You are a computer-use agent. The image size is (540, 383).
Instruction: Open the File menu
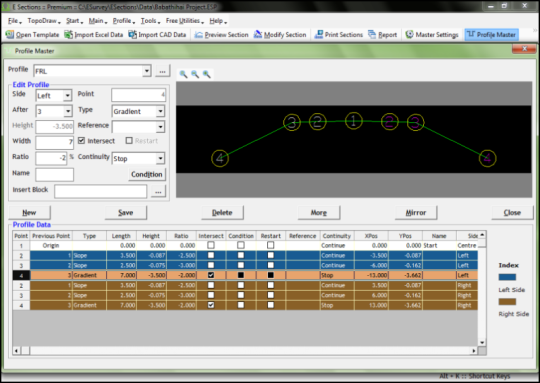coord(14,21)
